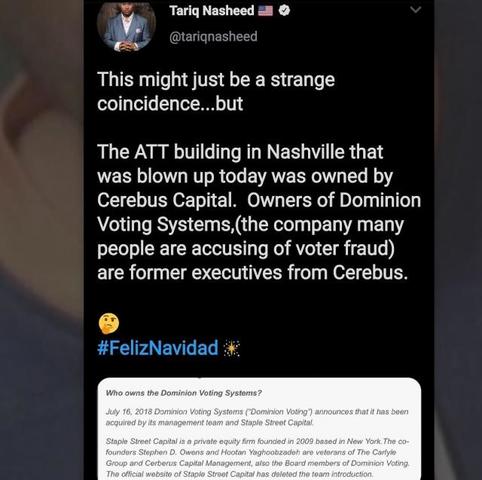
Task: Click the US flag emoji beside name
Action: coord(266,11)
